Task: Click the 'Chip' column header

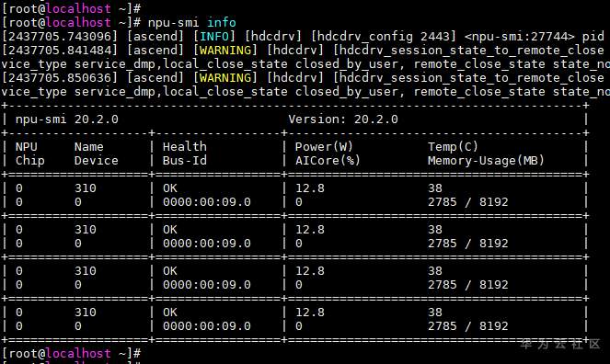Action: point(30,161)
